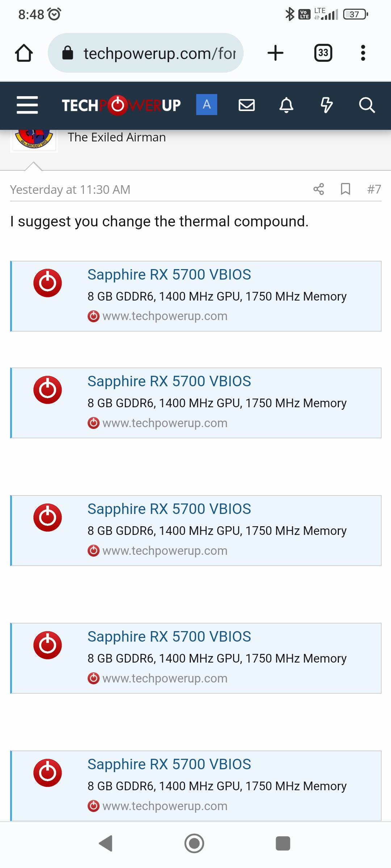Open the first Sapphire RX 5700 VBIOS link

click(169, 275)
